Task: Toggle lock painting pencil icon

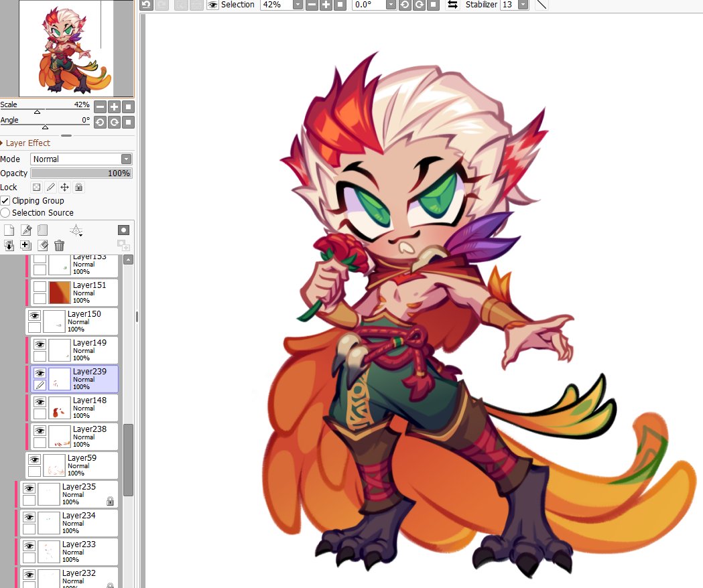Action: (51, 187)
